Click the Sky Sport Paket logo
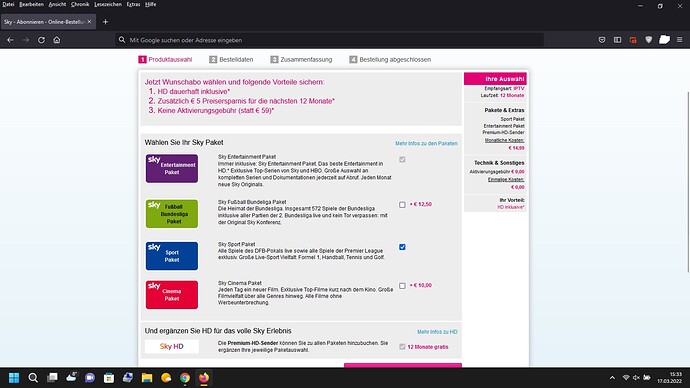 tap(172, 256)
